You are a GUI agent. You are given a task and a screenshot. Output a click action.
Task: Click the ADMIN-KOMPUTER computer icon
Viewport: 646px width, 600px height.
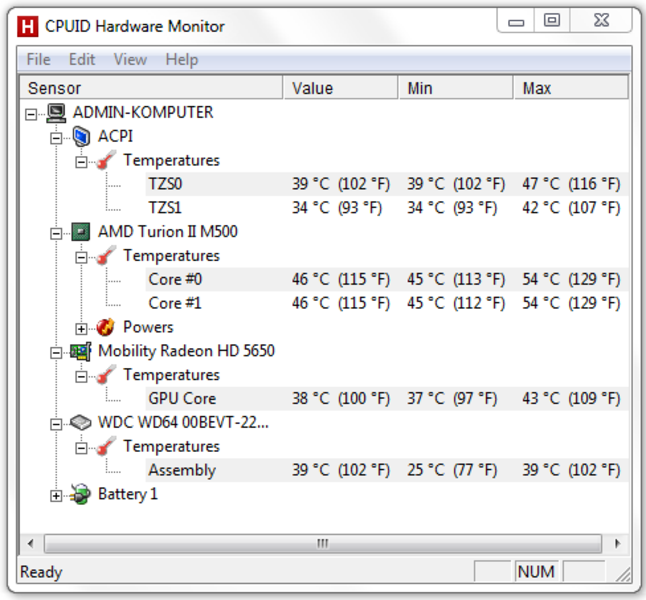coord(56,113)
